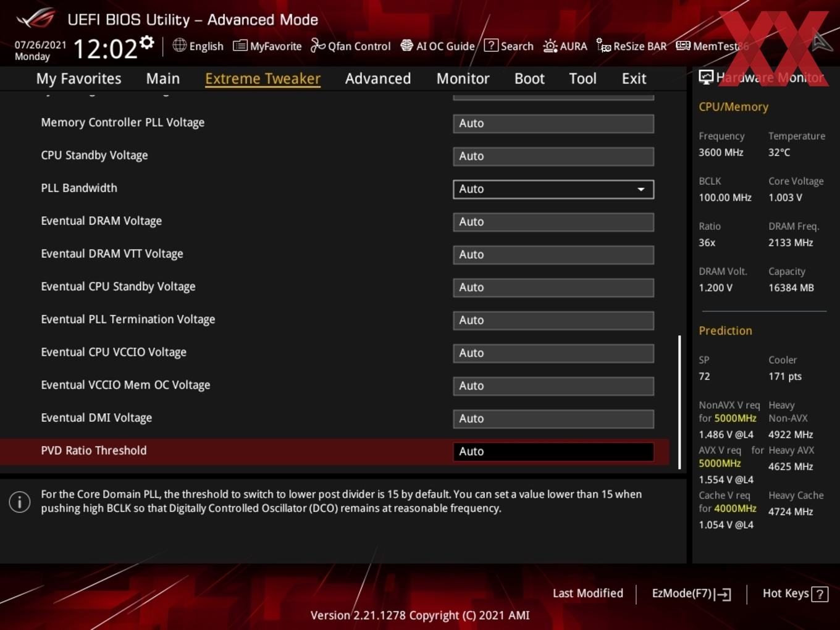Select Eventual DMI Voltage label

pos(96,418)
